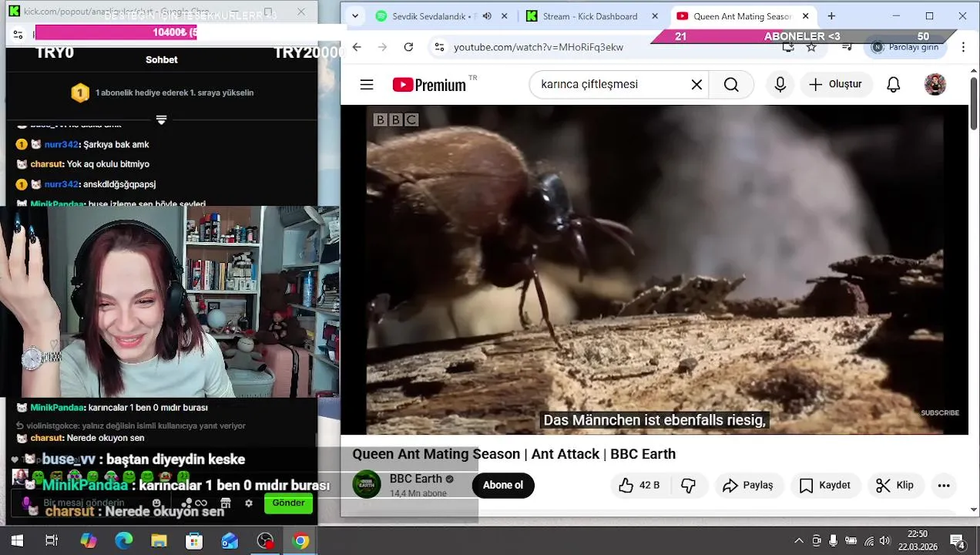Show hidden system tray icons
This screenshot has height=555, width=980.
tap(799, 541)
